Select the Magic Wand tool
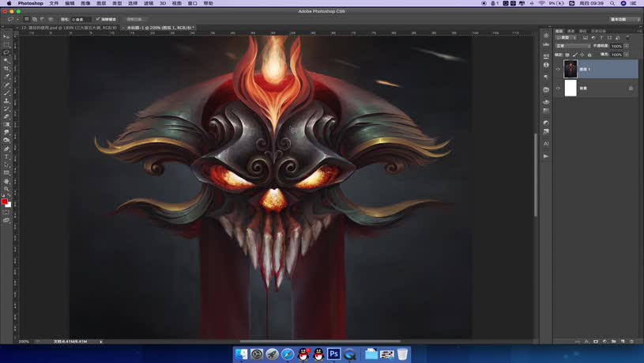Viewport: 644px width, 363px height. 6,61
